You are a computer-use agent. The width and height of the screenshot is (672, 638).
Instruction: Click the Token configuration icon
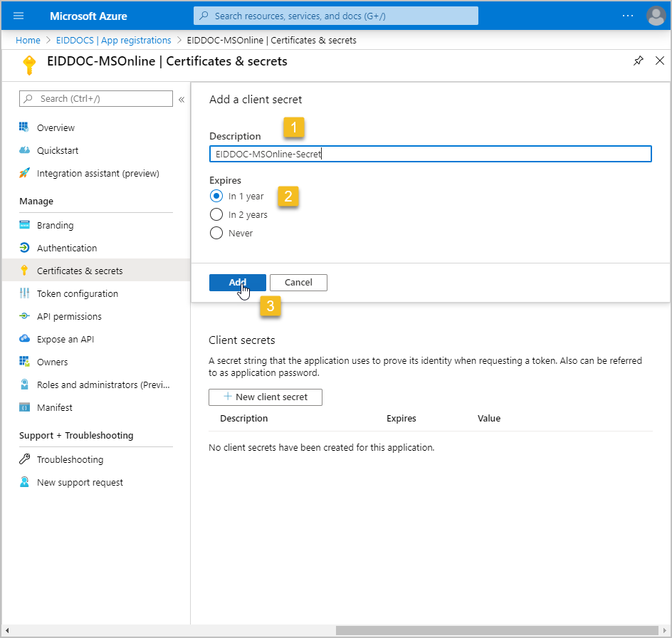pos(24,293)
